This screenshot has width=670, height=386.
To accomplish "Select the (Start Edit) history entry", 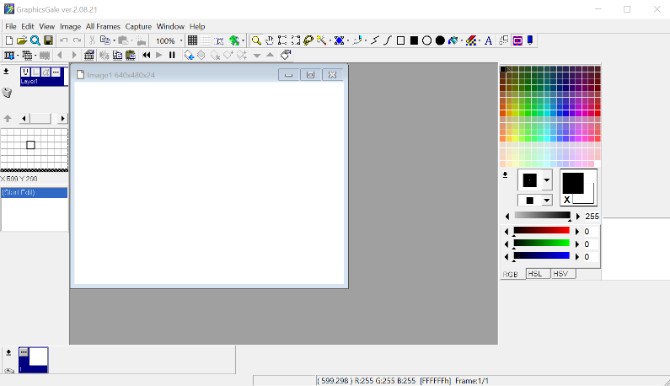I will (x=34, y=192).
